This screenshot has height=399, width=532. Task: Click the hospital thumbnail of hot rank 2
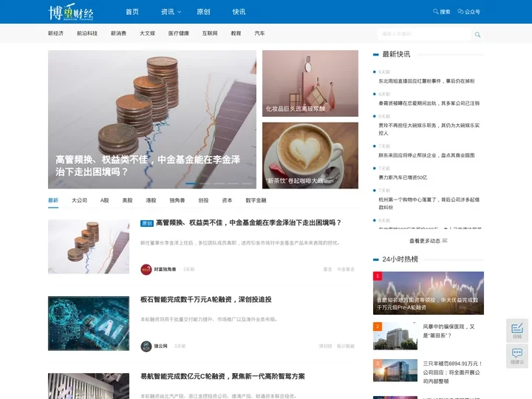click(395, 336)
